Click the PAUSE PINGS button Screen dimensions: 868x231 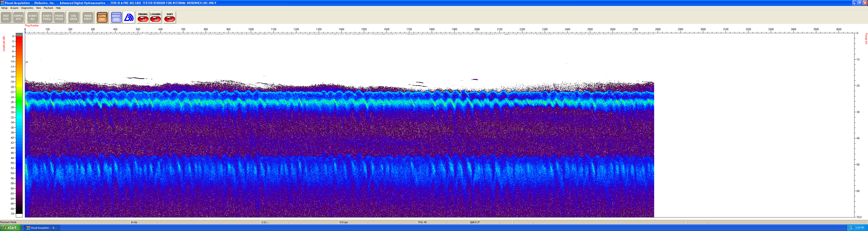59,18
